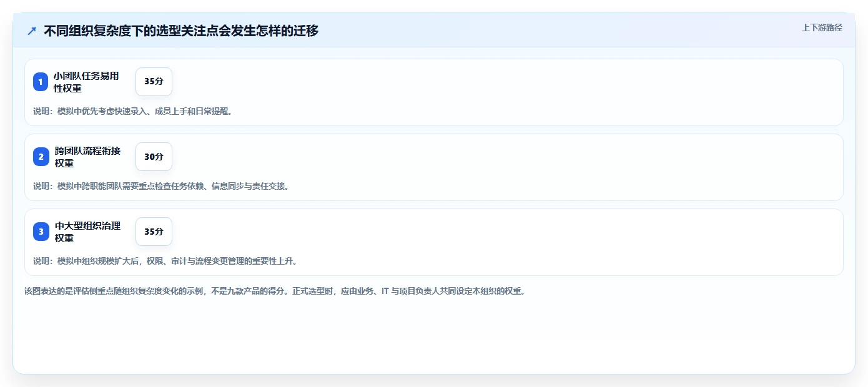Select the heading 不同组织复杂度下的选型关注点会发生怎样的迁移
Viewport: 868px width, 387px height.
(181, 31)
